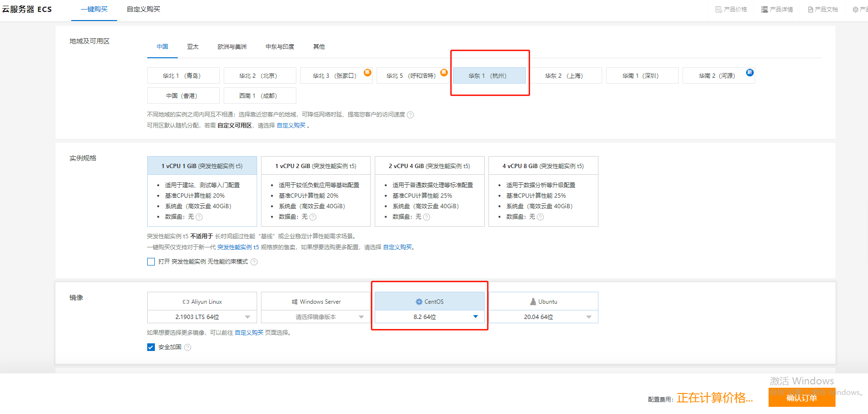Open help icon next to 无性能约束模式
This screenshot has height=414, width=868.
click(254, 262)
